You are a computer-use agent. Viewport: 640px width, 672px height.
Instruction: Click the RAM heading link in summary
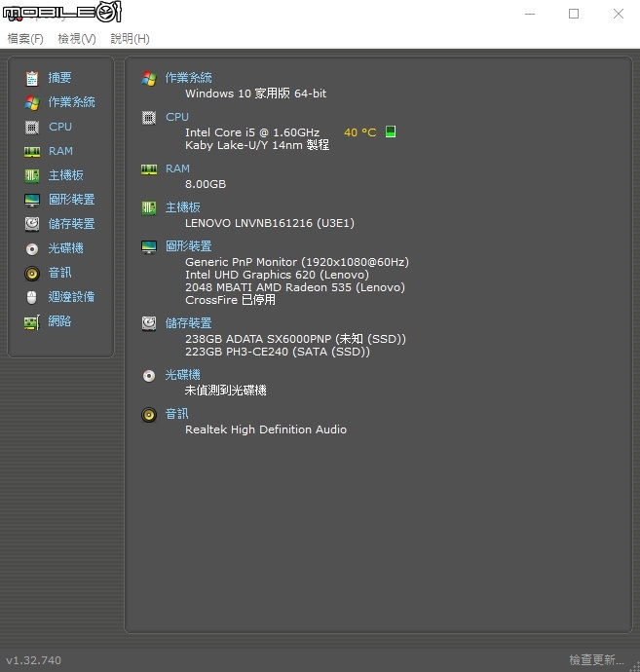coord(177,168)
